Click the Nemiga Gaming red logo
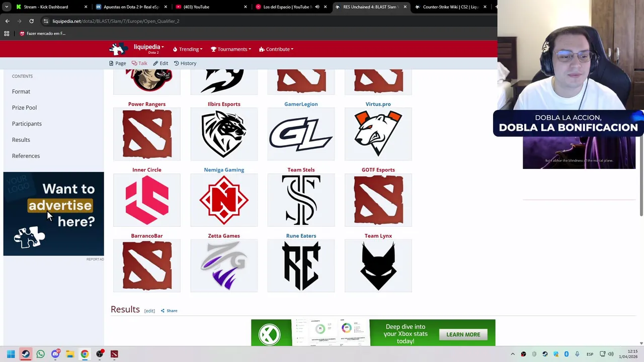Screen dimensions: 644x362 (224, 200)
